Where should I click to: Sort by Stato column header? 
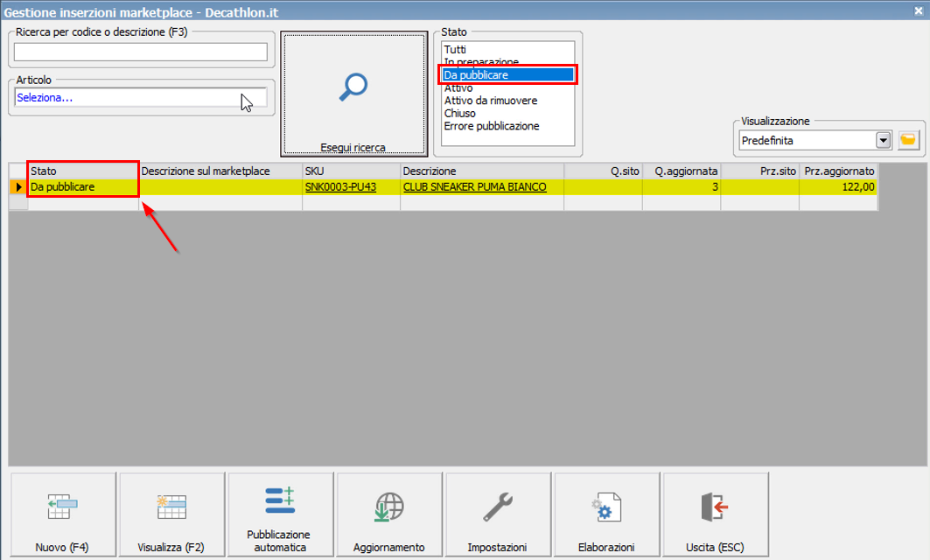83,171
